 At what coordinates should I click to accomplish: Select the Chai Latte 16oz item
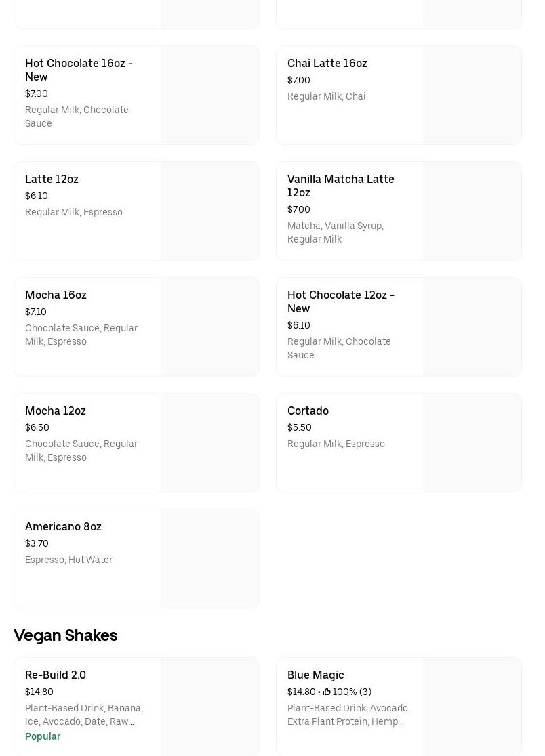click(327, 64)
